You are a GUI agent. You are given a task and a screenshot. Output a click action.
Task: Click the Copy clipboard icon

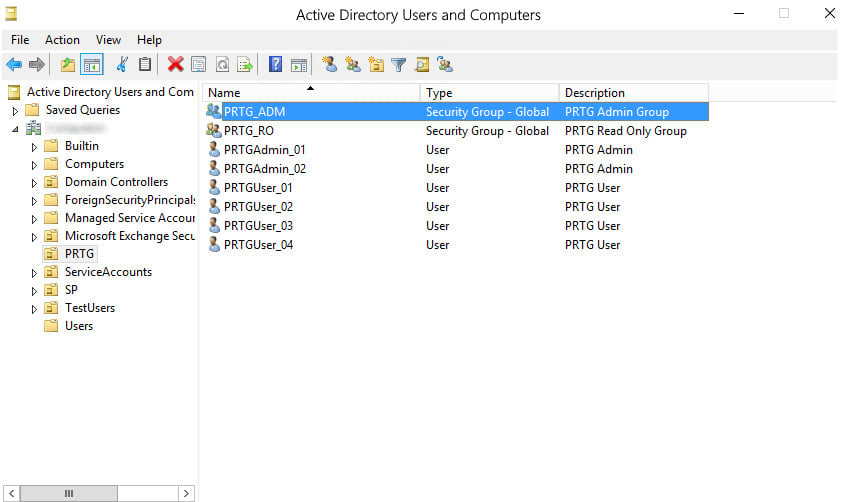(x=145, y=65)
